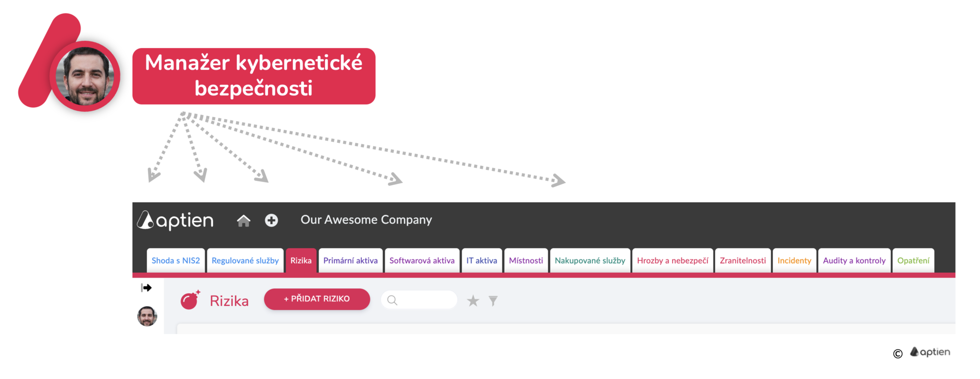Click the magnifier search icon
Image resolution: width=980 pixels, height=379 pixels.
(392, 300)
